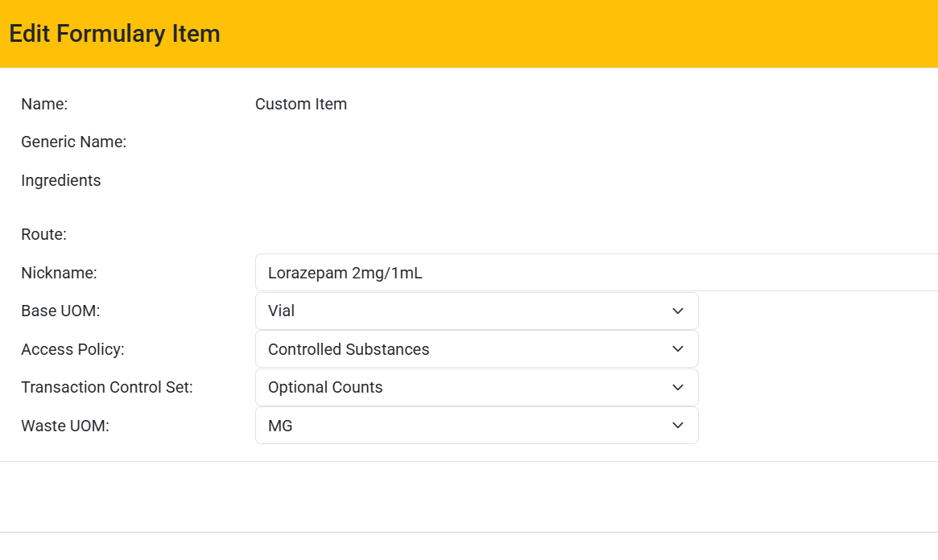The image size is (938, 560).
Task: Click the Base UOM label
Action: point(60,311)
